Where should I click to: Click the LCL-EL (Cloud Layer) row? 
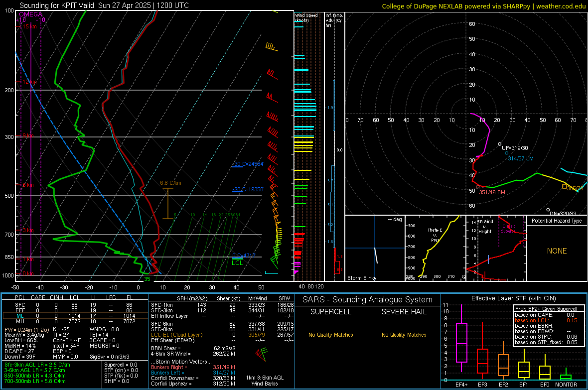222,335
